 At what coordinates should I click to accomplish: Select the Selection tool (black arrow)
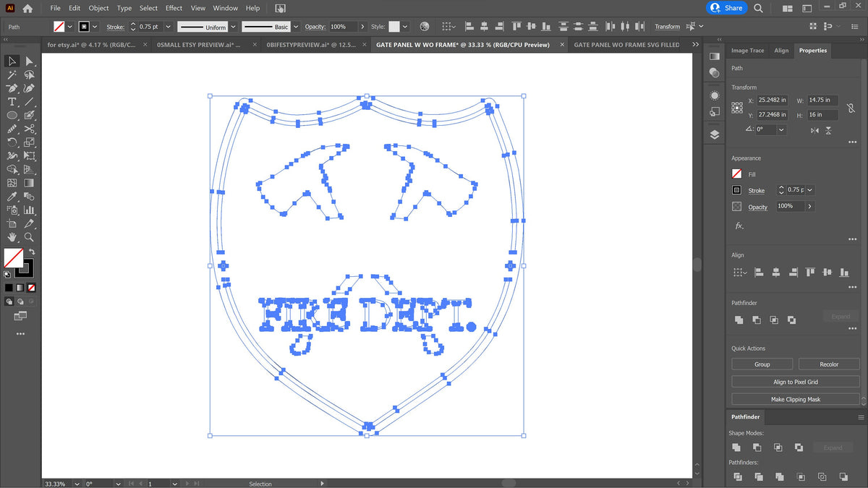(x=12, y=61)
